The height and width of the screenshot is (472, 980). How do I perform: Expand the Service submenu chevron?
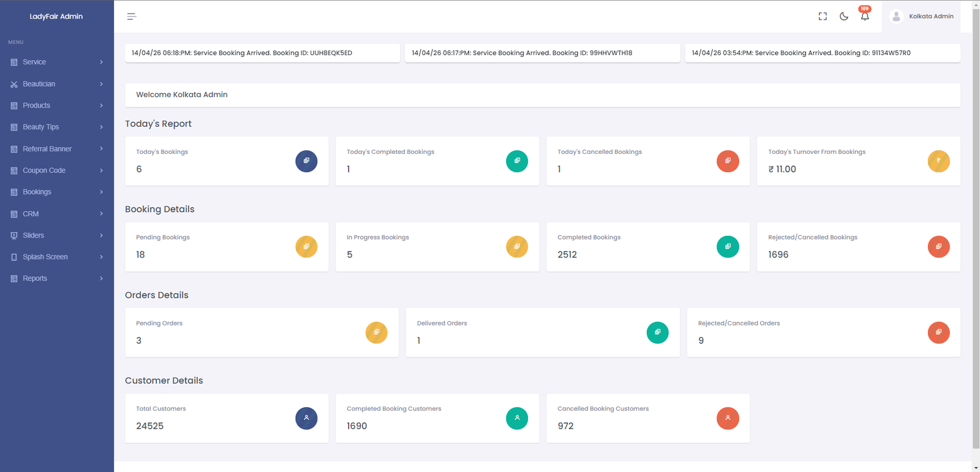[102, 62]
